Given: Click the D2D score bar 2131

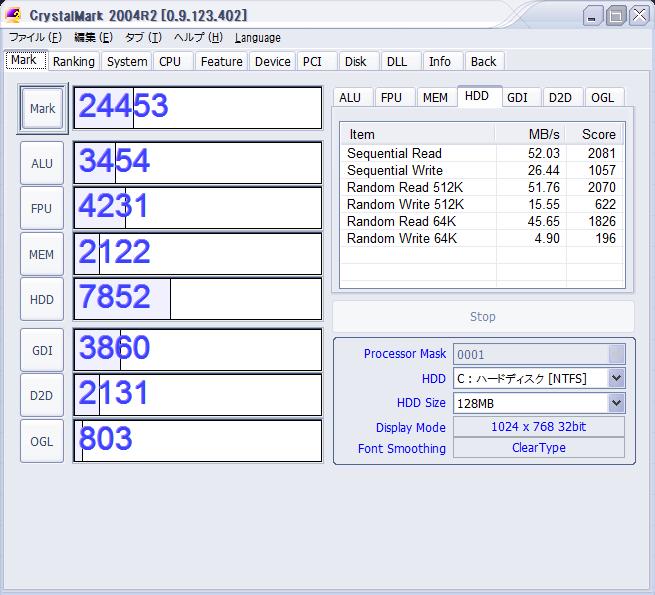Looking at the screenshot, I should (198, 395).
